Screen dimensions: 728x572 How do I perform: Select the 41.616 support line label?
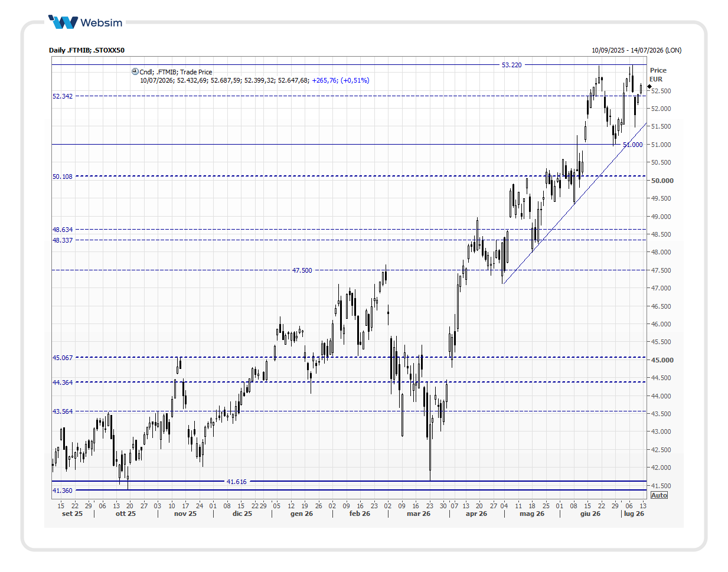point(237,482)
